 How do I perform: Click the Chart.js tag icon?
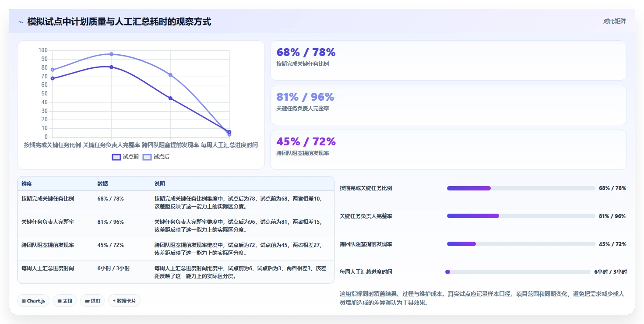tap(24, 301)
